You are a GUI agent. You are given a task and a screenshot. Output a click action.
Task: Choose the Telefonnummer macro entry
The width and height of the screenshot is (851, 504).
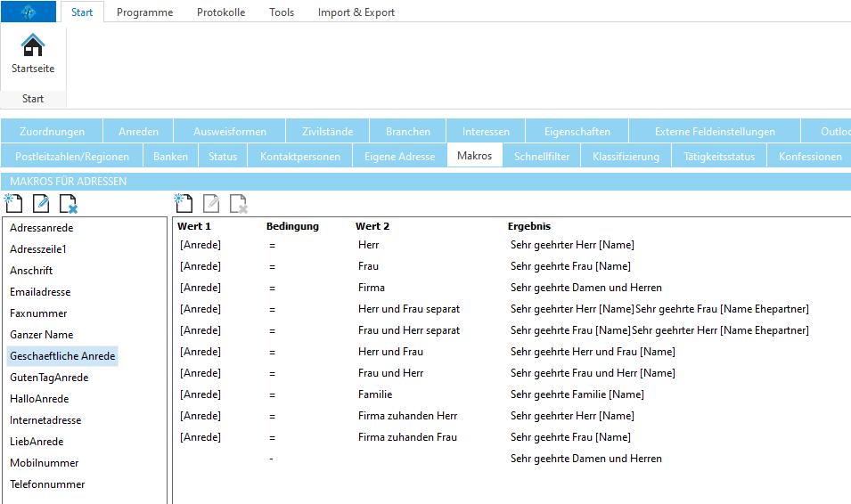(47, 484)
